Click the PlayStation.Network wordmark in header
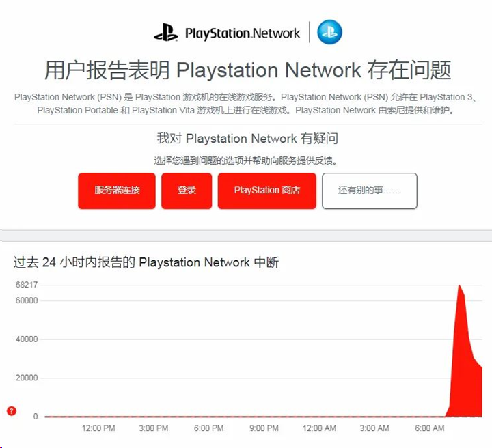Image resolution: width=492 pixels, height=448 pixels. click(x=243, y=33)
